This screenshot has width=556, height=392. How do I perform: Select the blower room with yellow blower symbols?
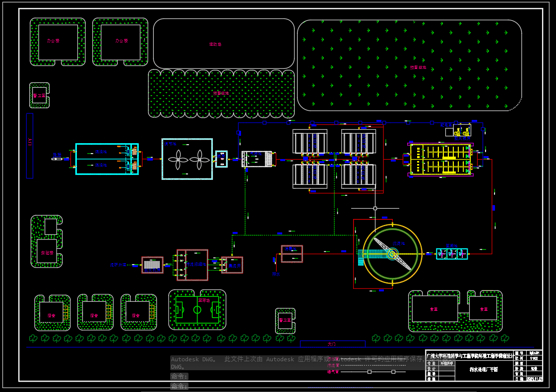462,130
